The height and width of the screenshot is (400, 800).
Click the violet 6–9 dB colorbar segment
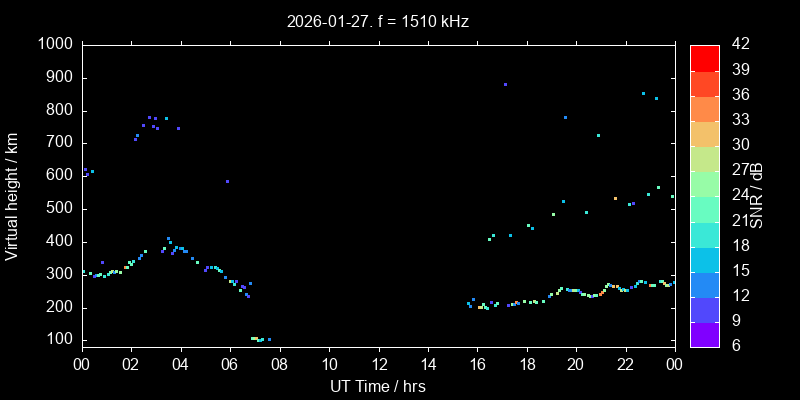pos(705,334)
